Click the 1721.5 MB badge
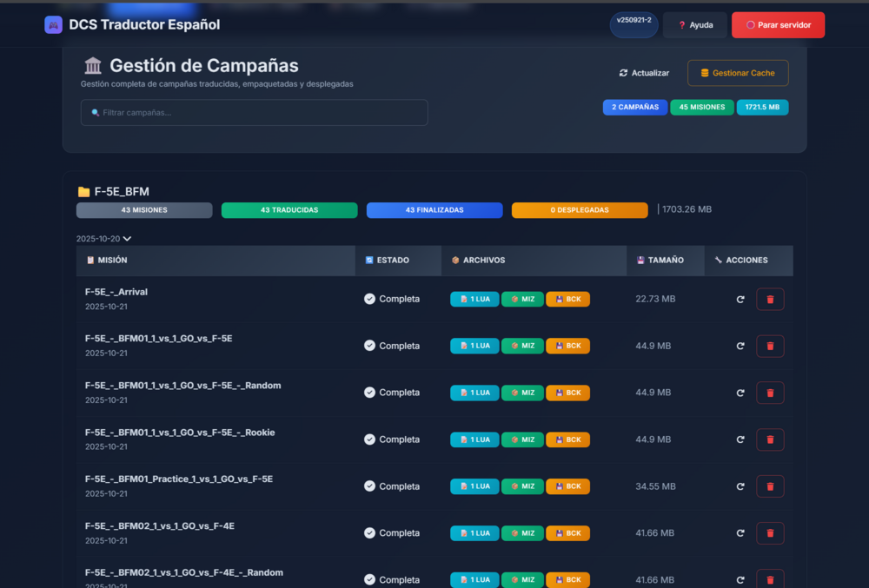 (762, 108)
